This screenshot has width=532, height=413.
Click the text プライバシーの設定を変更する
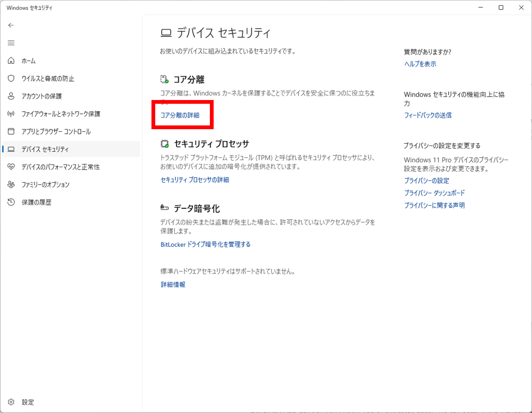coord(442,145)
